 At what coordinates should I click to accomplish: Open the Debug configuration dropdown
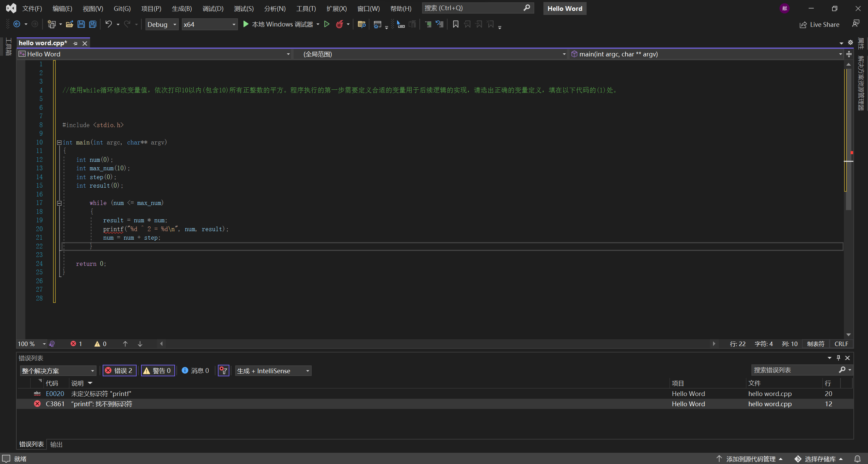(x=162, y=24)
